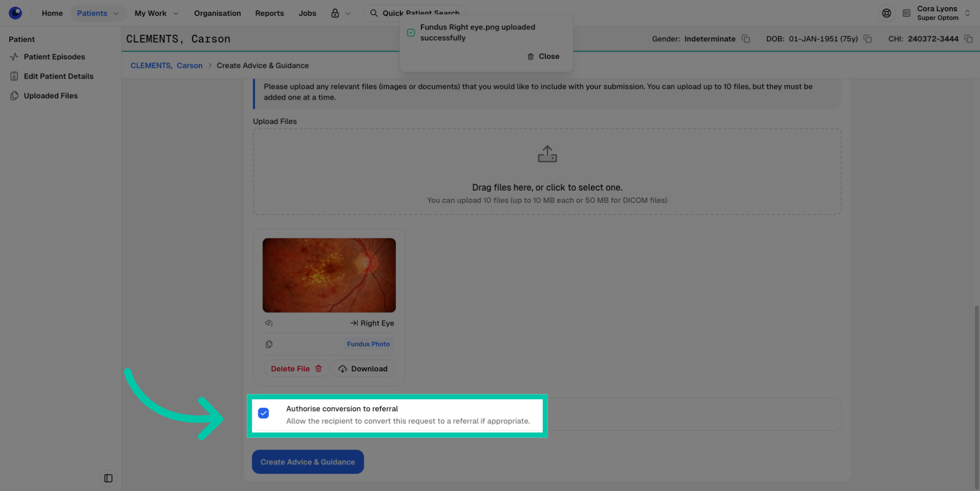Open Patient Episodes in the sidebar
This screenshot has height=491, width=980.
(x=54, y=57)
